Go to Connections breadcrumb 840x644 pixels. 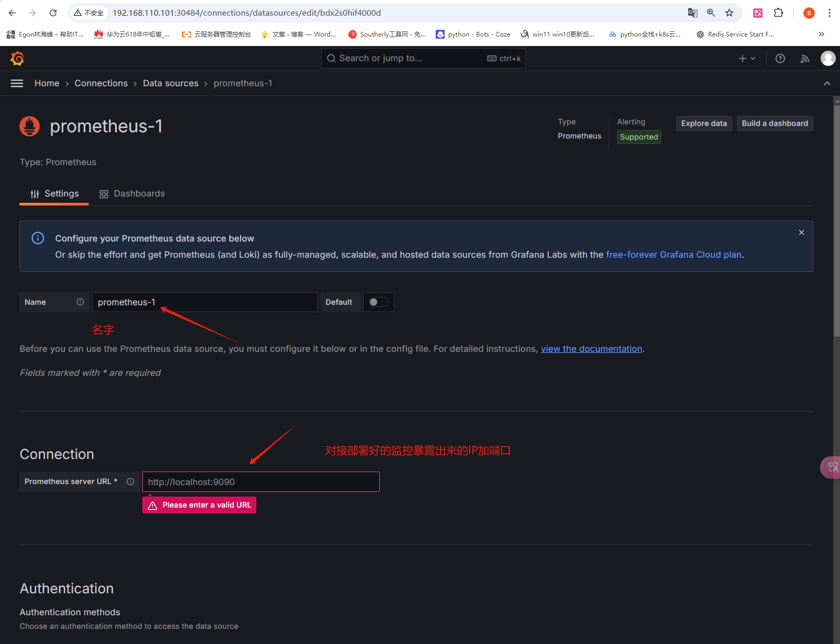click(101, 84)
